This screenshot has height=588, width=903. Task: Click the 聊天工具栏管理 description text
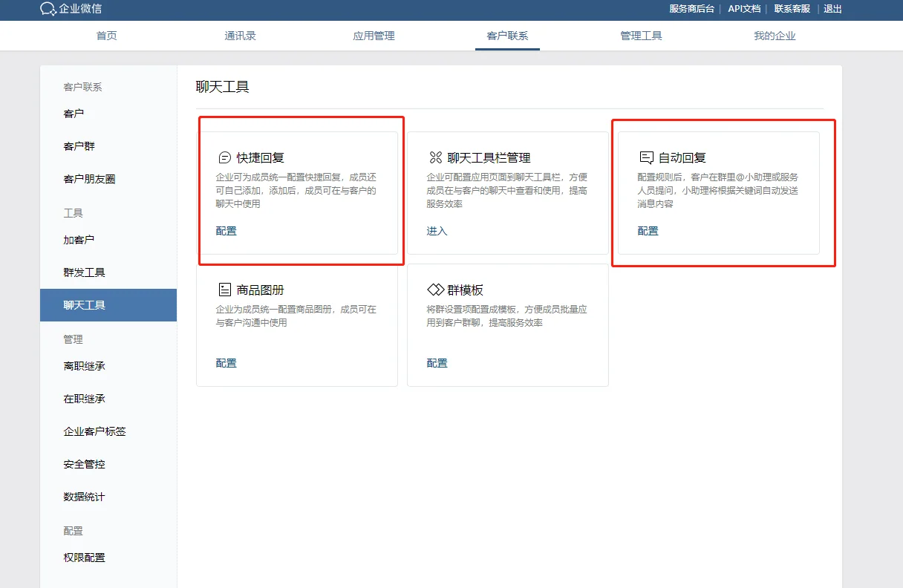point(507,190)
